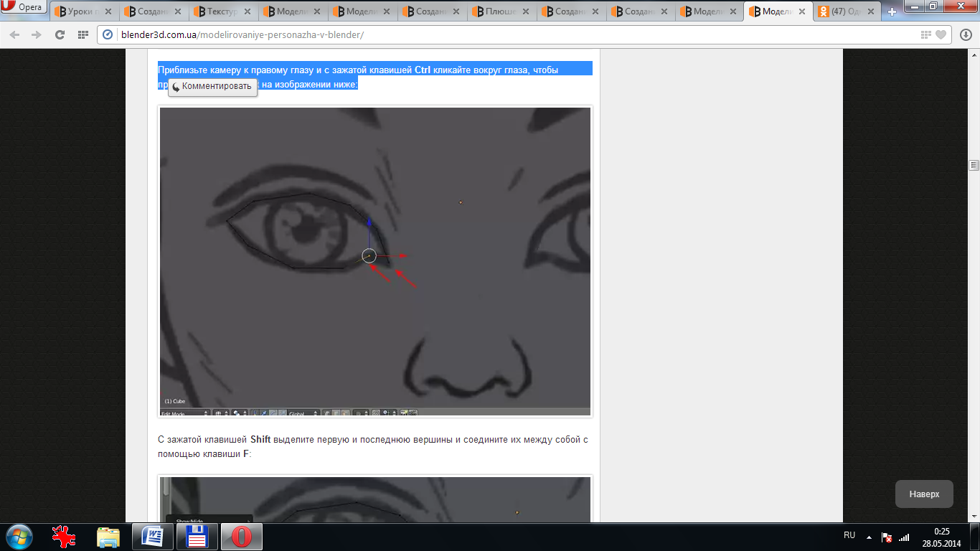Open Action Center flag tray icon
Image resolution: width=980 pixels, height=551 pixels.
pos(887,537)
